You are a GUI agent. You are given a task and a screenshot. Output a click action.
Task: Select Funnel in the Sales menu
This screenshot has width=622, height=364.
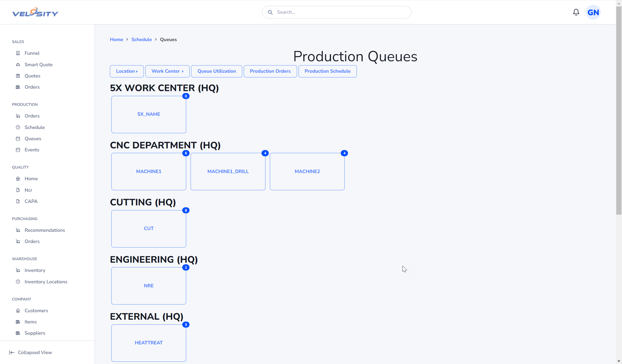click(x=32, y=53)
